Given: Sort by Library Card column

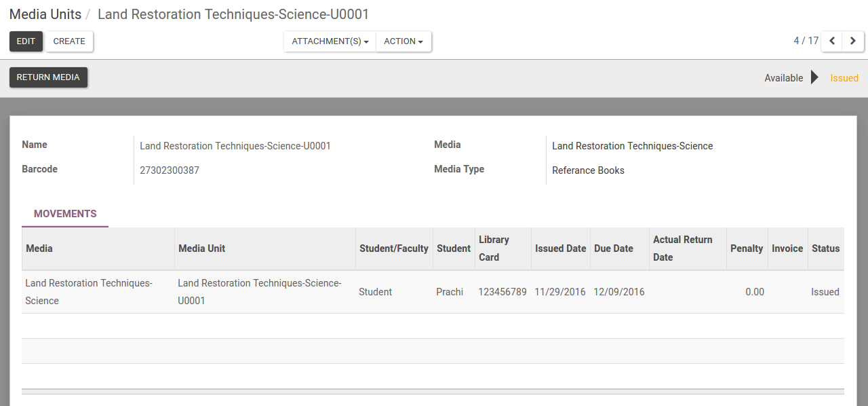Looking at the screenshot, I should click(494, 248).
